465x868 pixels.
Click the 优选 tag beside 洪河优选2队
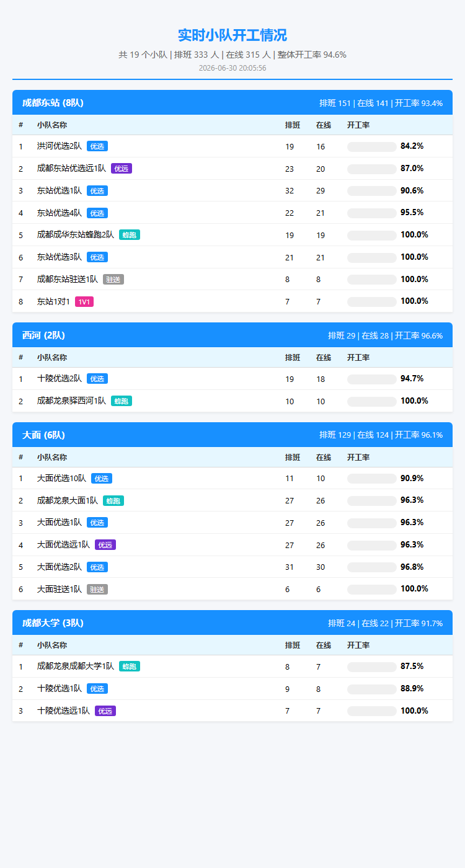click(x=97, y=146)
